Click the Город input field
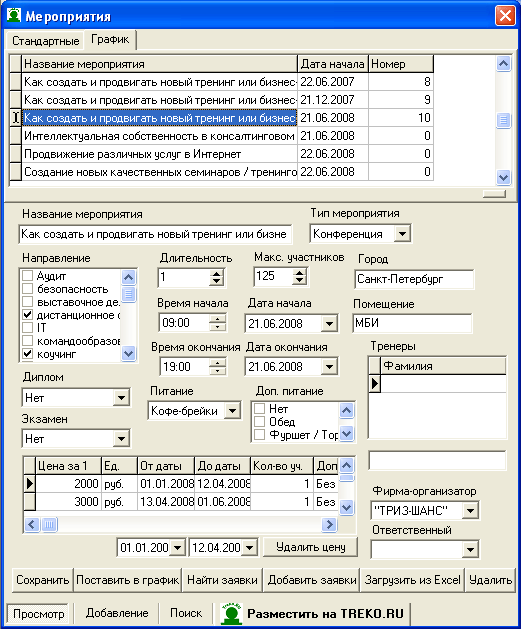The height and width of the screenshot is (629, 521). 414,279
